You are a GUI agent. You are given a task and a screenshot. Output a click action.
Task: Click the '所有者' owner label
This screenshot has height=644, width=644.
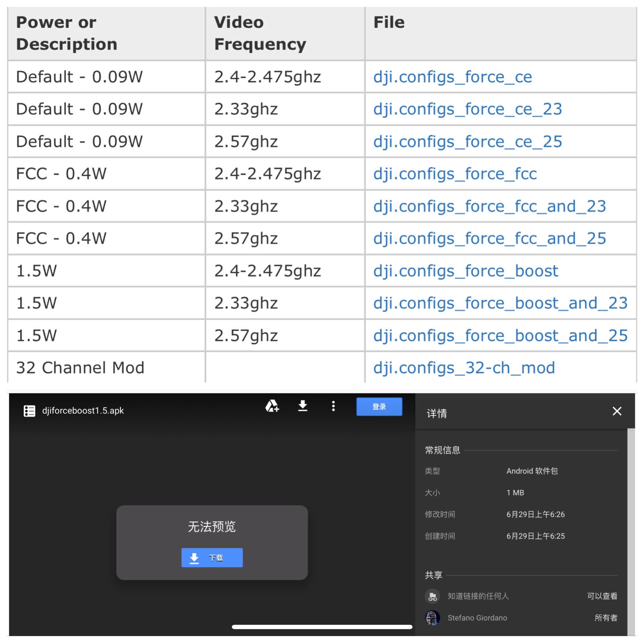[x=606, y=618]
